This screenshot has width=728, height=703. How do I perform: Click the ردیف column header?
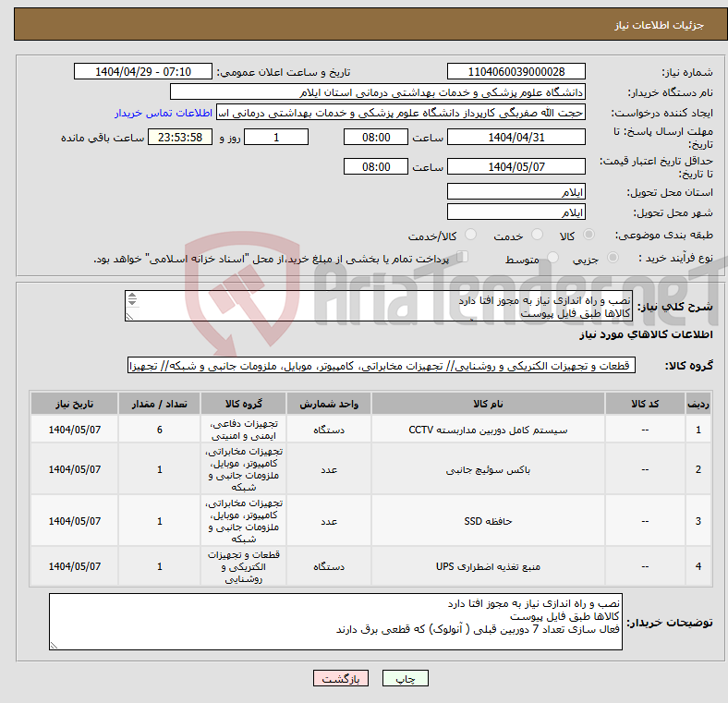point(698,404)
